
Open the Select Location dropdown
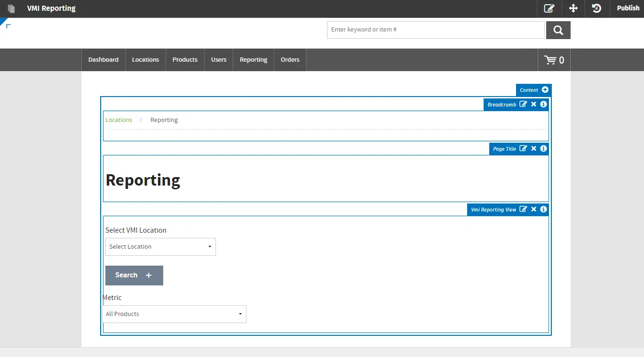(x=160, y=247)
